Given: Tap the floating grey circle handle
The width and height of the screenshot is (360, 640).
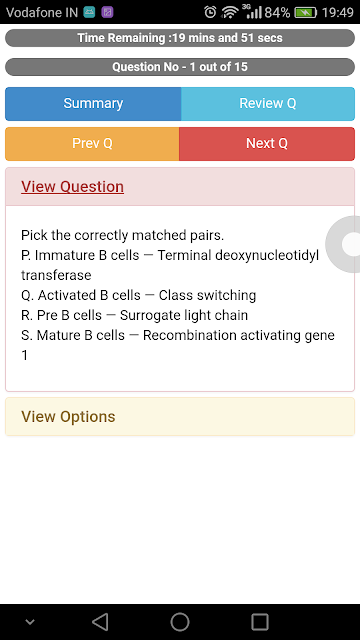Looking at the screenshot, I should [344, 244].
